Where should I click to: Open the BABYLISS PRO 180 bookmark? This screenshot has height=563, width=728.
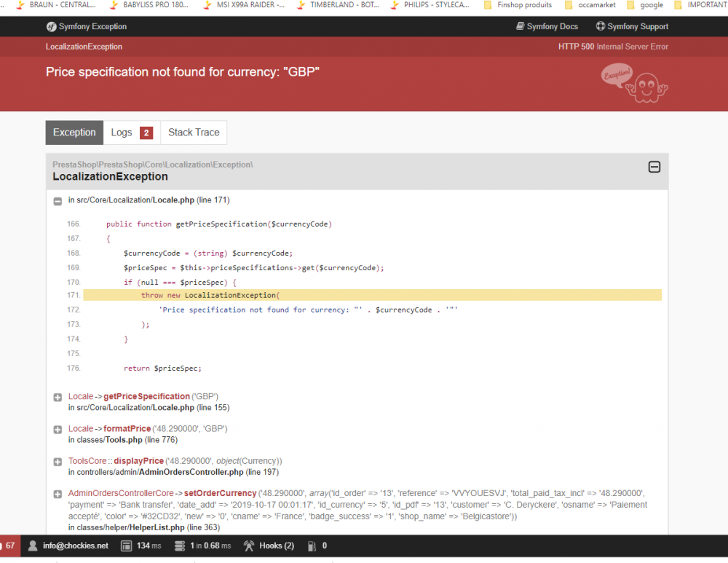click(149, 4)
